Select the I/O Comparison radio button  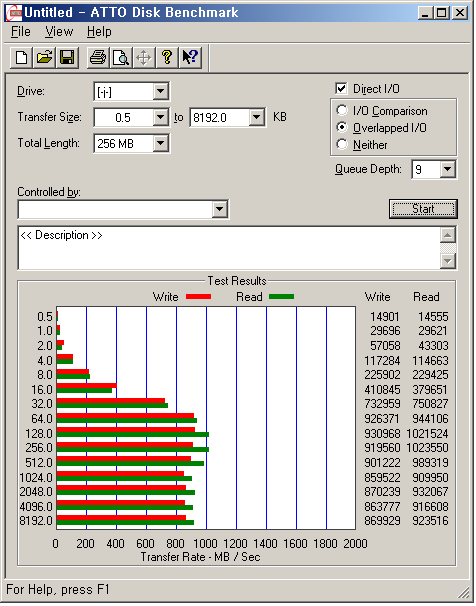[x=342, y=111]
